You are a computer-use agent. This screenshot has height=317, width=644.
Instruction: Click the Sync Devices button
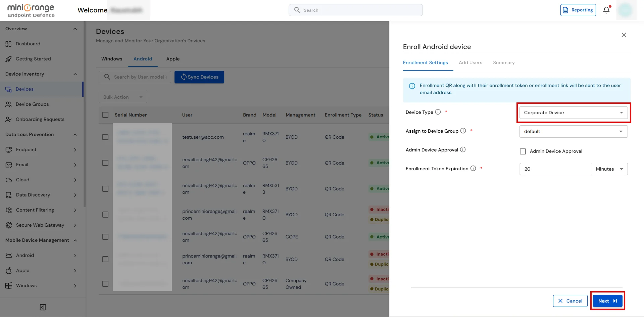pyautogui.click(x=199, y=77)
